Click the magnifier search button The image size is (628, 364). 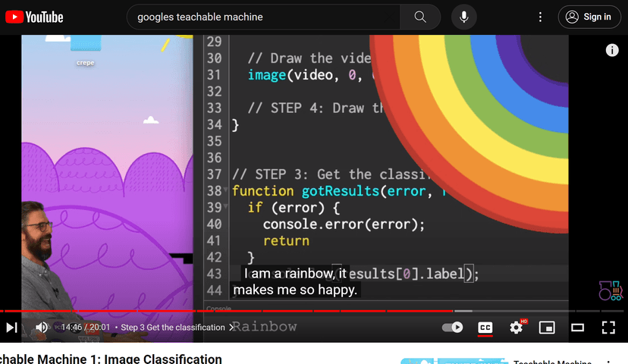coord(420,17)
